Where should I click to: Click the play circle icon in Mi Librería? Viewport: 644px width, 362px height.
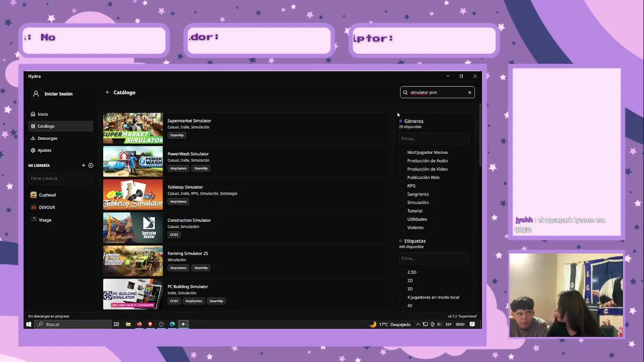[91, 165]
